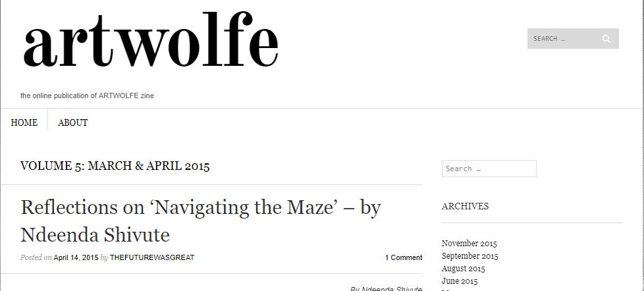Click the ARTWOLFE zine tagline text

87,95
